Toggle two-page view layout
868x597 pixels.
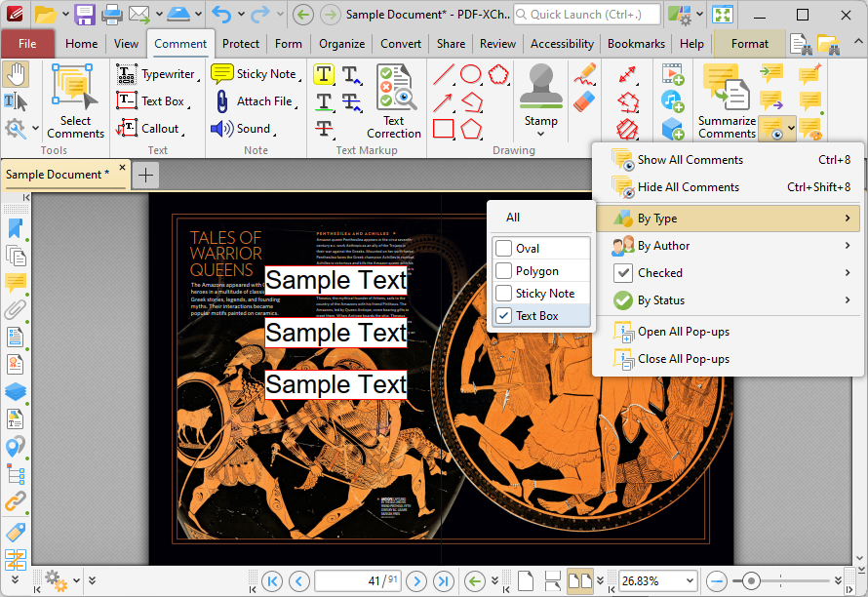coord(580,581)
